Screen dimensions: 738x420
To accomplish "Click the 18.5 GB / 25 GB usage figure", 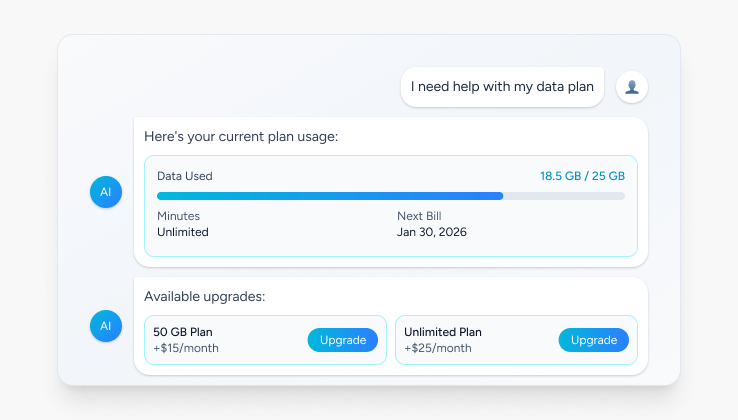I will pyautogui.click(x=582, y=176).
